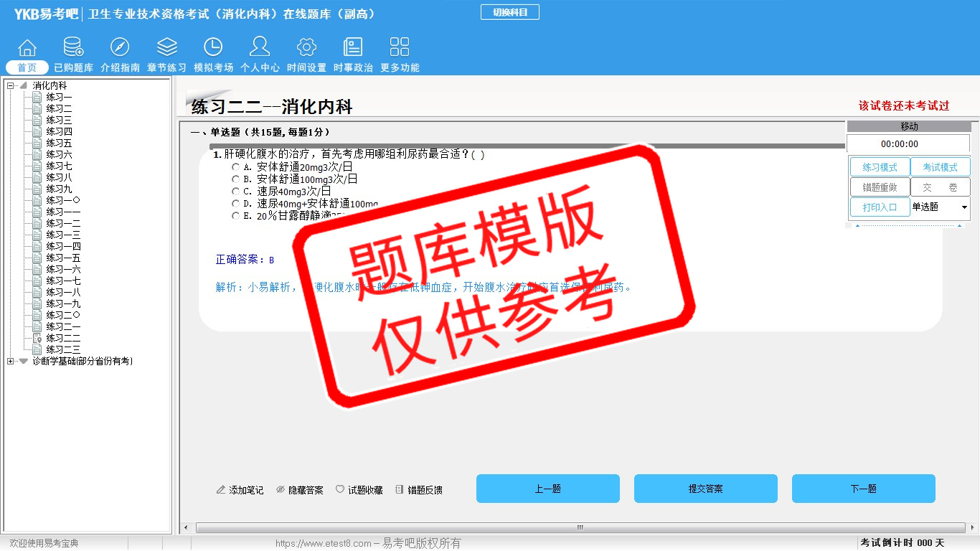Toggle 隐藏答案 hide answer
The image size is (980, 551).
[x=300, y=490]
